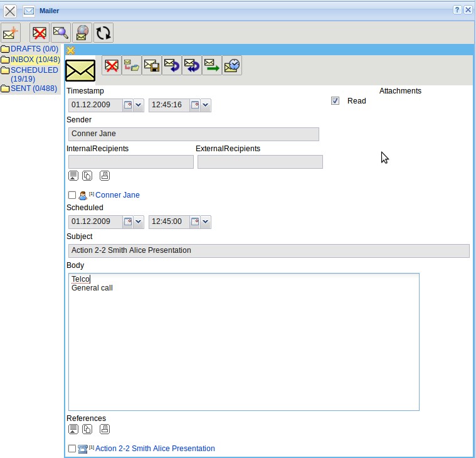This screenshot has width=476, height=458.
Task: Click the move-to-folder icon in message toolbar
Action: [x=131, y=66]
